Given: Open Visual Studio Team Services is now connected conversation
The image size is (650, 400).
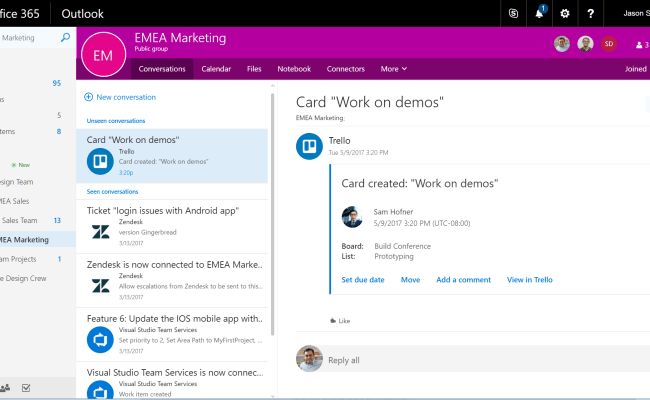Looking at the screenshot, I should (172, 381).
